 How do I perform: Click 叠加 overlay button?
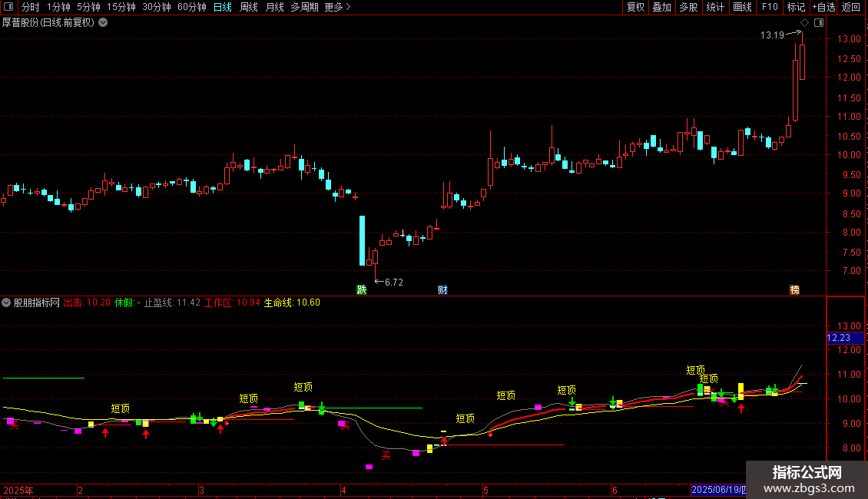click(x=661, y=7)
